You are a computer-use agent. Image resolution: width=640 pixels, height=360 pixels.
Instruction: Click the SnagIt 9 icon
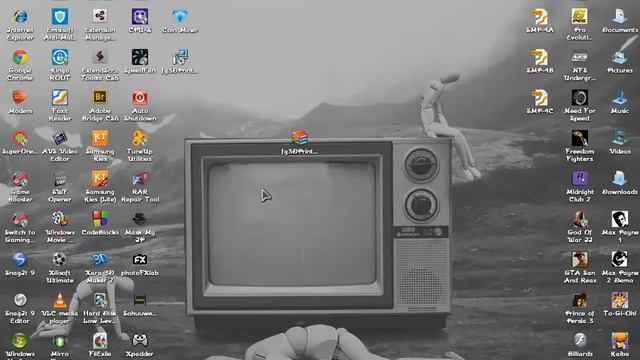[20, 260]
